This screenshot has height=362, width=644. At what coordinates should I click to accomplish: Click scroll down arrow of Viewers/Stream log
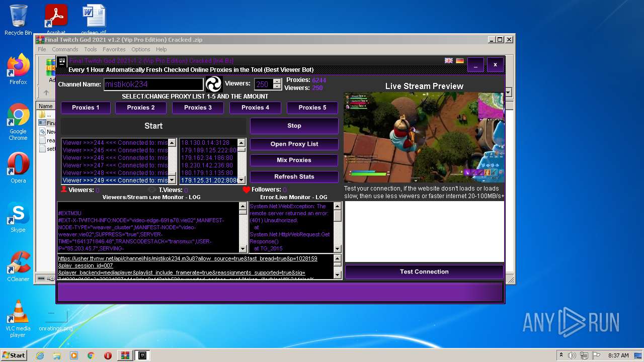(243, 249)
